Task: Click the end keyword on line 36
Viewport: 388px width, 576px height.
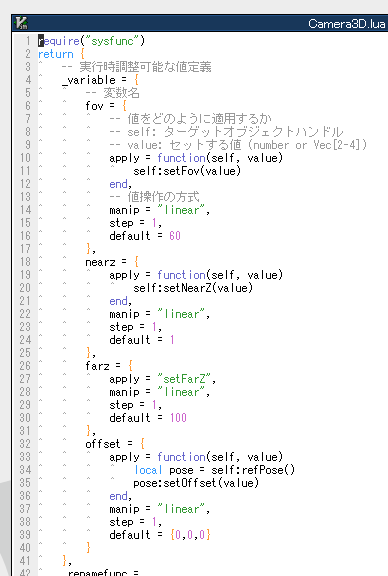Action: 118,496
